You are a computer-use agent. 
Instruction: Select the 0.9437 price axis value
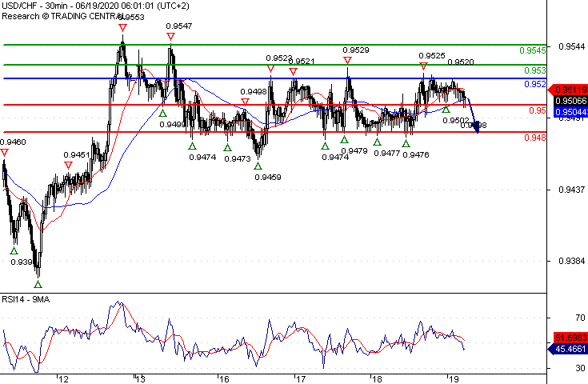point(571,190)
